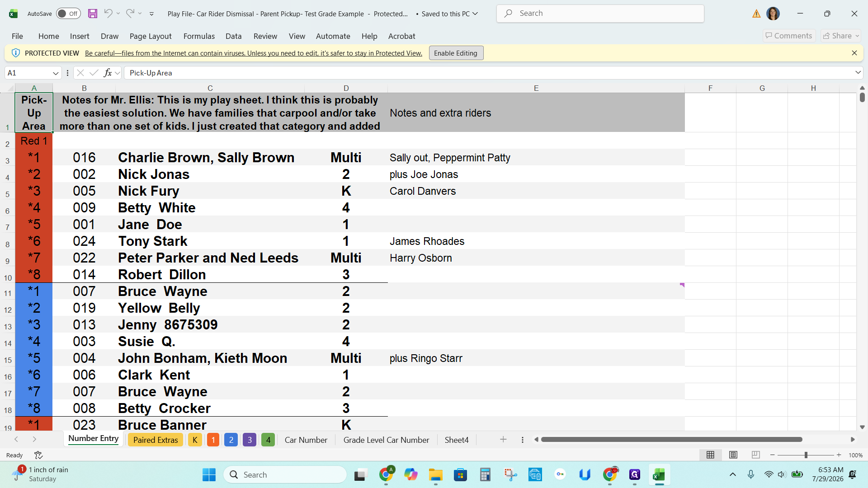Open the fx function dropdown arrow

pos(118,73)
